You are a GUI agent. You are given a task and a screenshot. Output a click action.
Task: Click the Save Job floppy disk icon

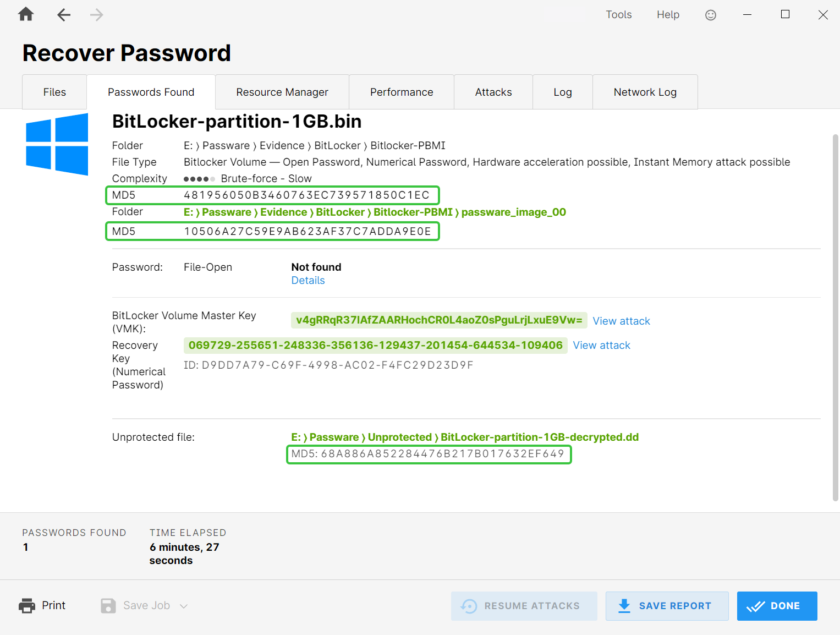click(x=108, y=606)
